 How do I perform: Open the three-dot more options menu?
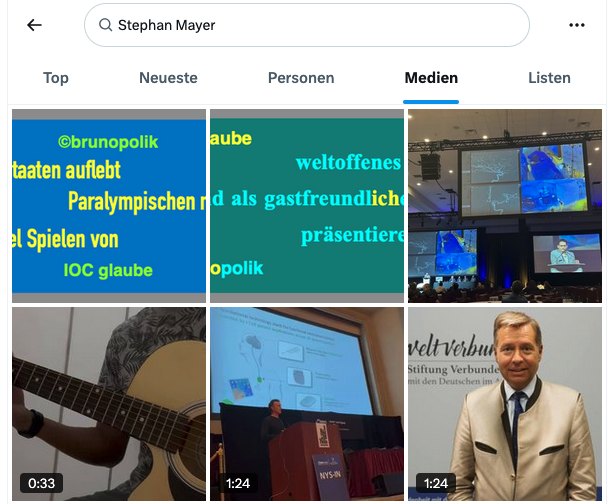pos(577,25)
